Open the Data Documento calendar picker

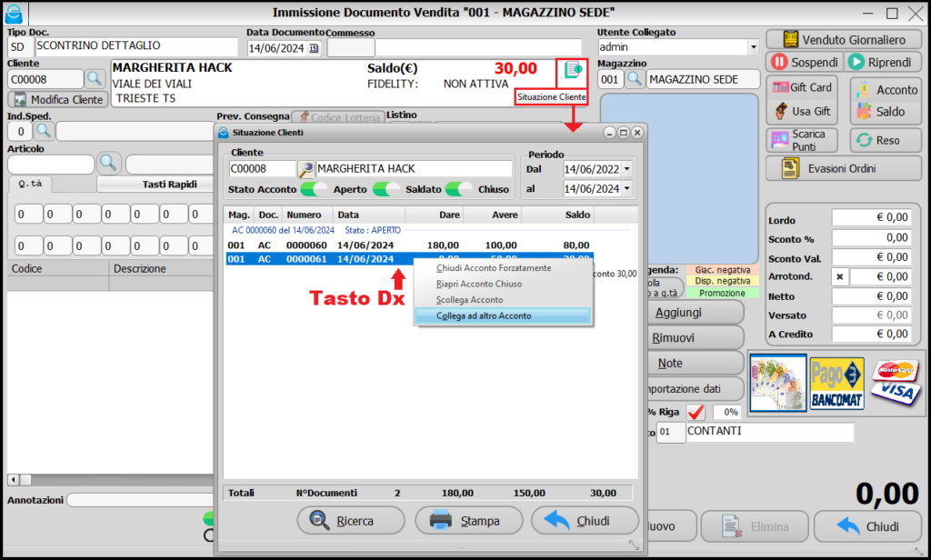pyautogui.click(x=314, y=49)
